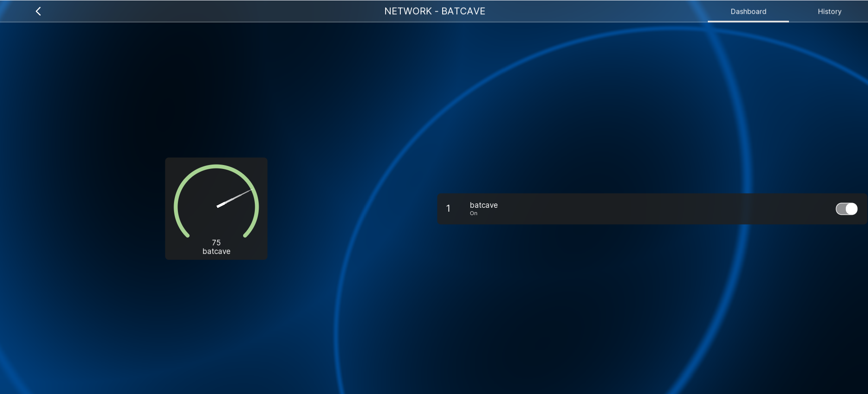The width and height of the screenshot is (868, 394).
Task: Open the batcave gauge widget card
Action: pyautogui.click(x=216, y=208)
